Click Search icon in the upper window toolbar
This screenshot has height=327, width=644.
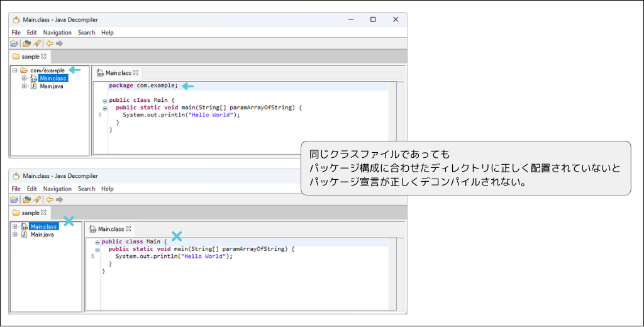(x=37, y=43)
